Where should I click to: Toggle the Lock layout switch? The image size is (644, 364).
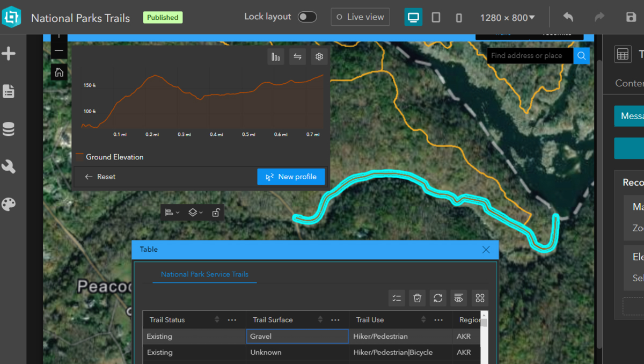point(307,17)
